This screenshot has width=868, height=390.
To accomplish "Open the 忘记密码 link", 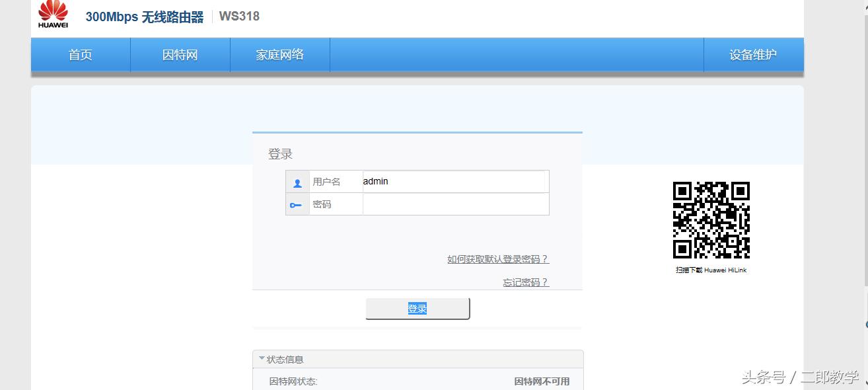I will [524, 282].
